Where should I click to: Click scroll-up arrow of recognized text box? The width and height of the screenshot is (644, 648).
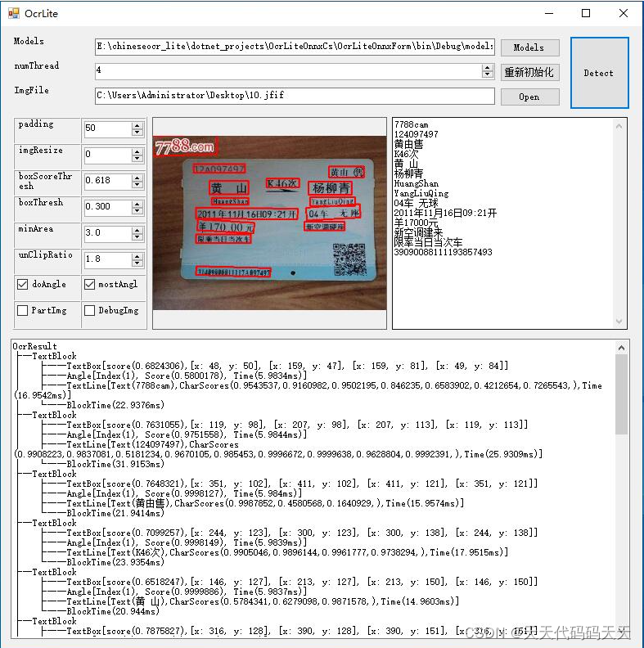tap(619, 127)
